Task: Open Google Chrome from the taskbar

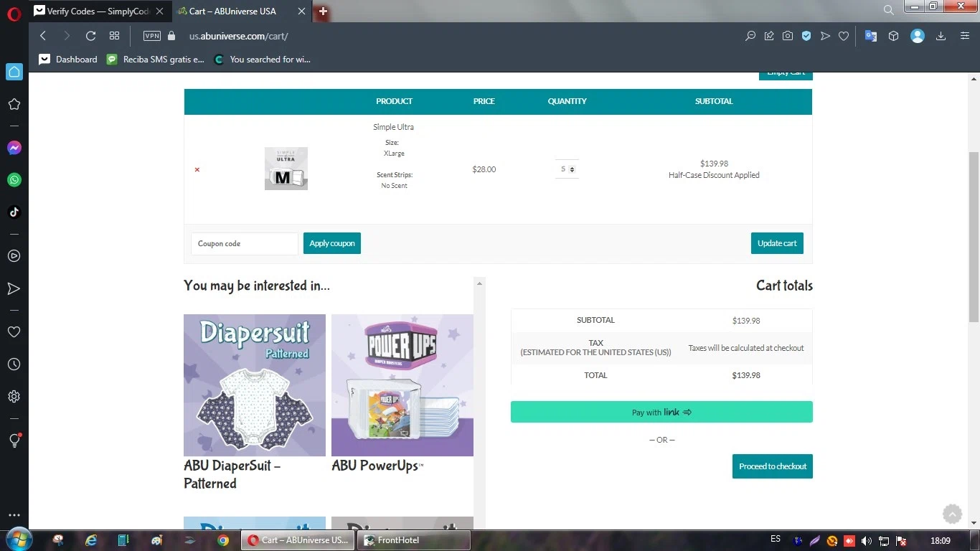Action: click(223, 540)
